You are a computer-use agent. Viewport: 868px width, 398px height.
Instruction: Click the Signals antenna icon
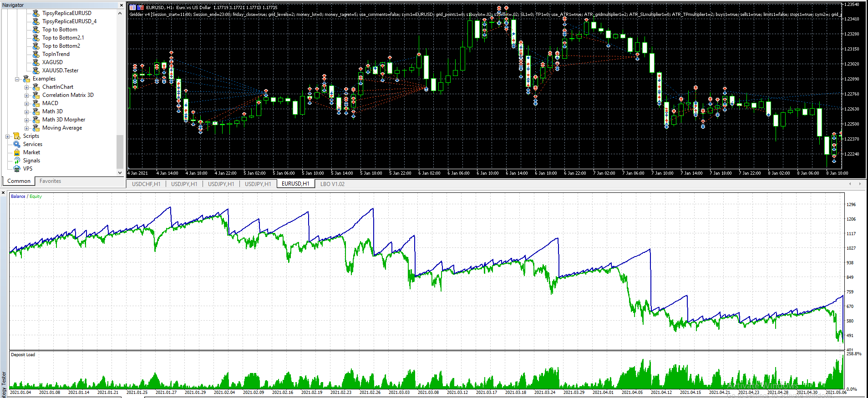point(17,161)
